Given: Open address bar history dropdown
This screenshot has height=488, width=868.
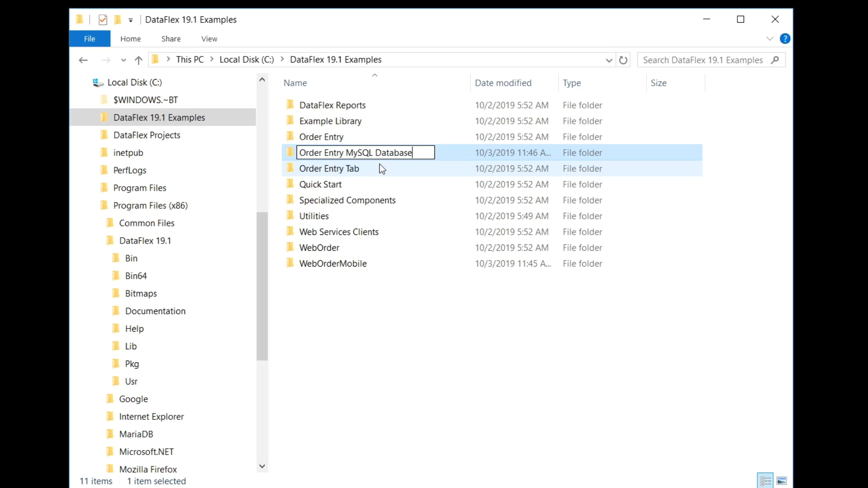Looking at the screenshot, I should click(609, 60).
